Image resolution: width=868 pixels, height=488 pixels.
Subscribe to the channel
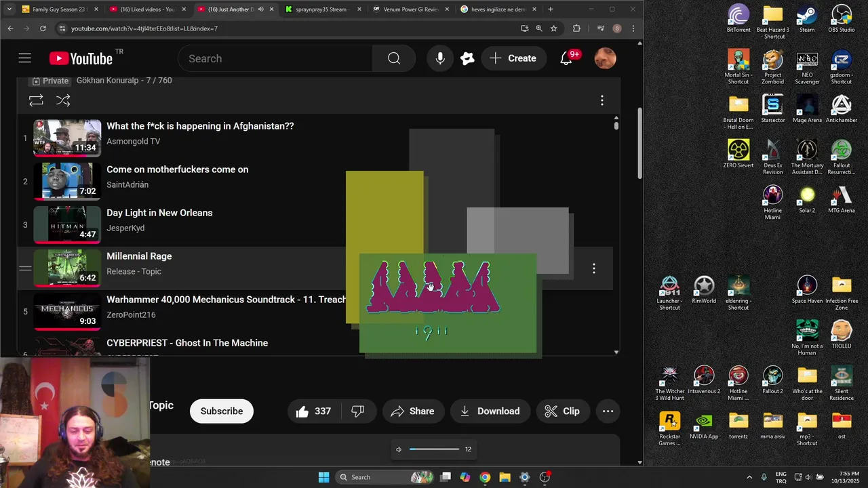point(222,411)
